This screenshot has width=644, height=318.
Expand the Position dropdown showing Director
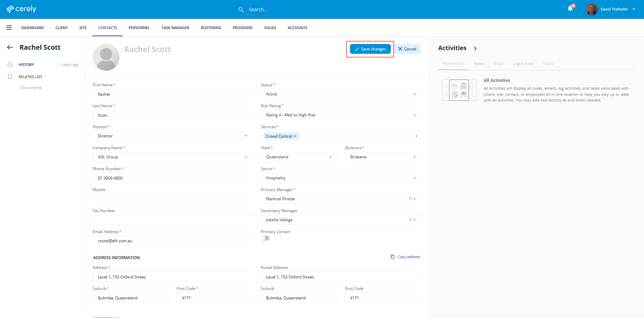(172, 136)
